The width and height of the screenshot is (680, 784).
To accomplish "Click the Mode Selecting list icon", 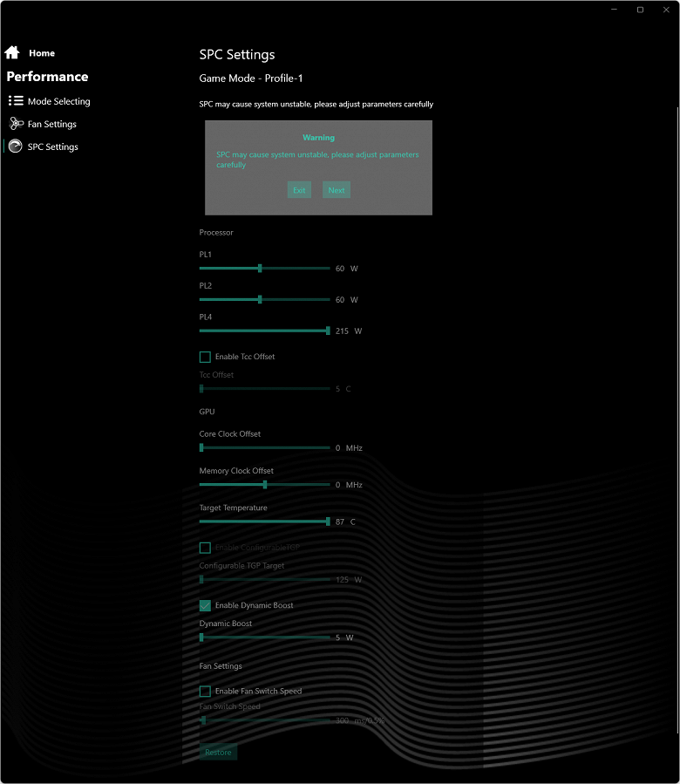I will coord(16,101).
